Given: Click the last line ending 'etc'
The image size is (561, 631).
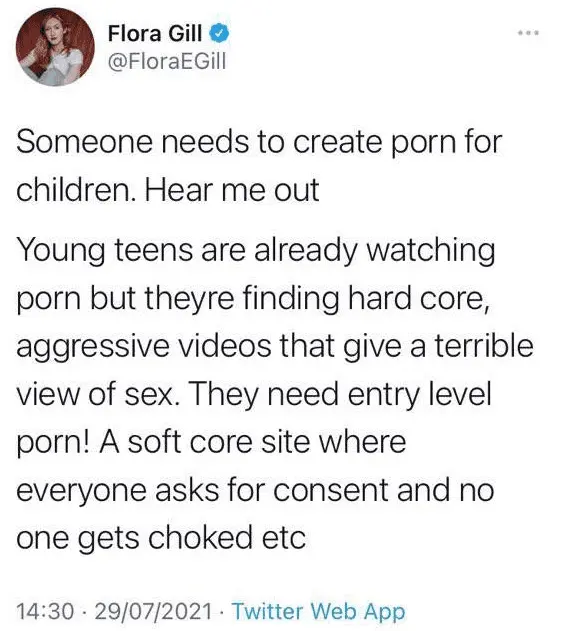Looking at the screenshot, I should (161, 538).
